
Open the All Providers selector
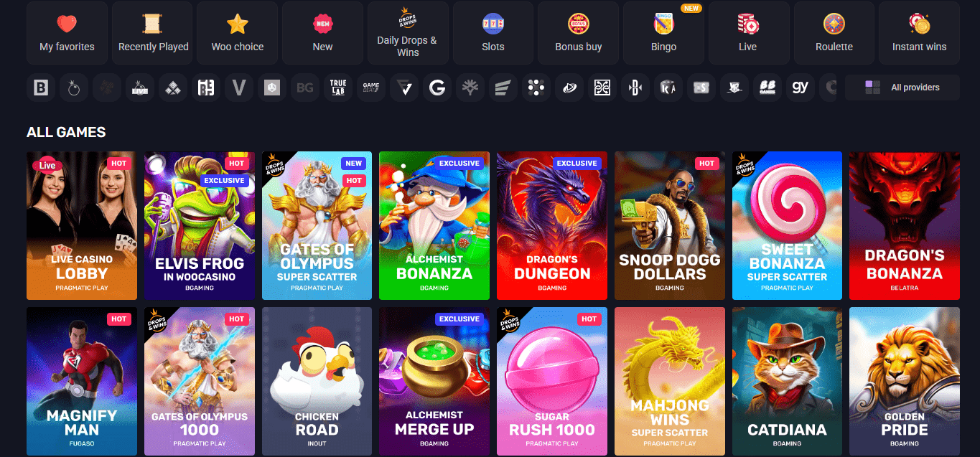902,87
